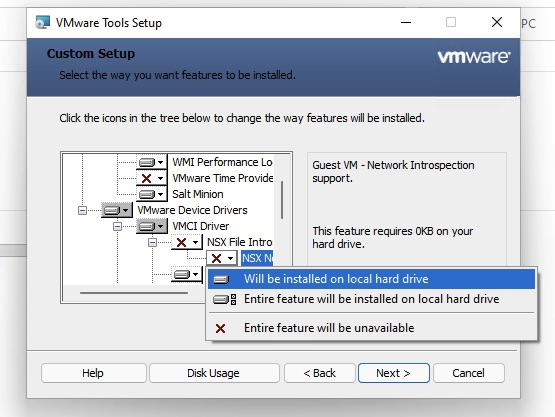Choose Entire feature will be installed on local drive
This screenshot has height=417, width=555.
(x=371, y=299)
